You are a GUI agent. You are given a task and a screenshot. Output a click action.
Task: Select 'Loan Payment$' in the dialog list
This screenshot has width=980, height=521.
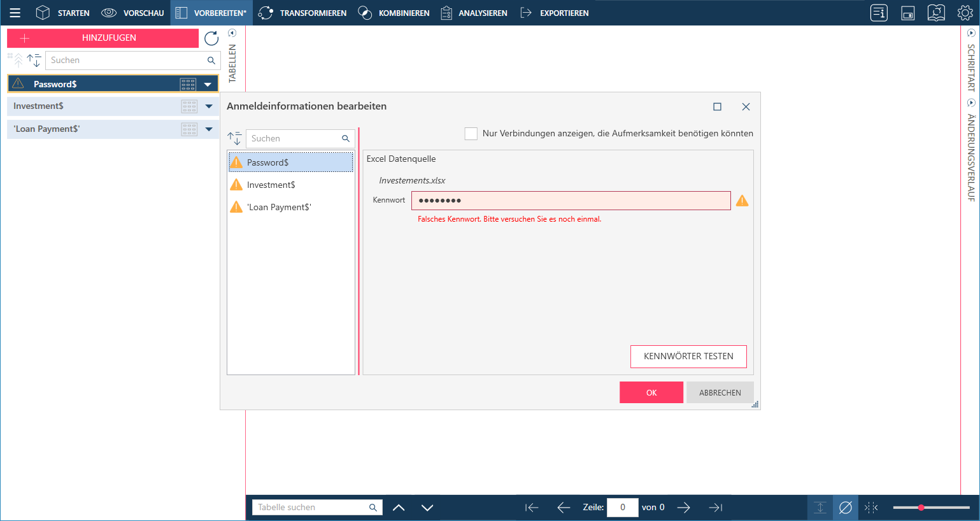coord(290,207)
